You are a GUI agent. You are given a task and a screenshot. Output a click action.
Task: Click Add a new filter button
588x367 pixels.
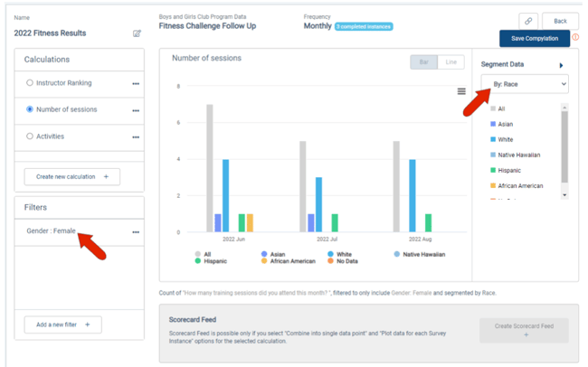click(62, 325)
